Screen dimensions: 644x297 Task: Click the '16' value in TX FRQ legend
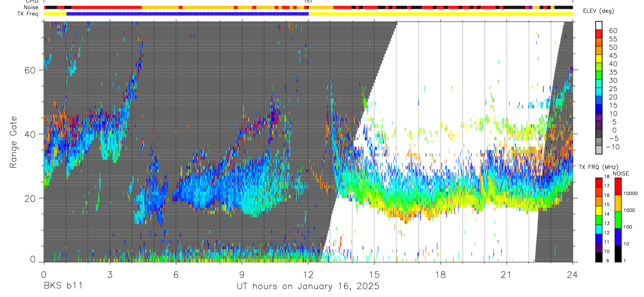[607, 195]
